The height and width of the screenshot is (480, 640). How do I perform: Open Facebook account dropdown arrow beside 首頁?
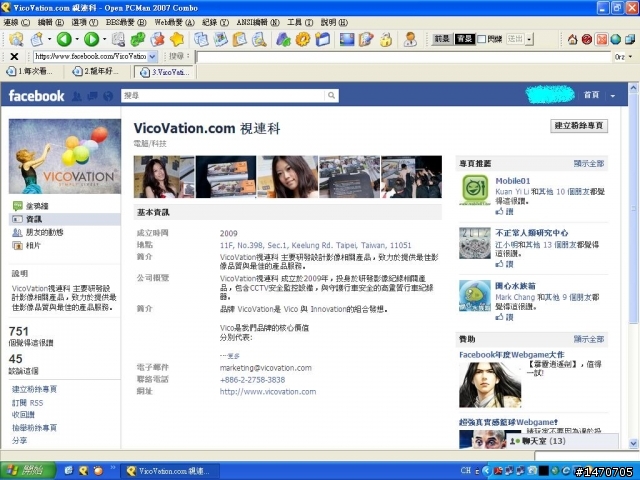pos(613,96)
